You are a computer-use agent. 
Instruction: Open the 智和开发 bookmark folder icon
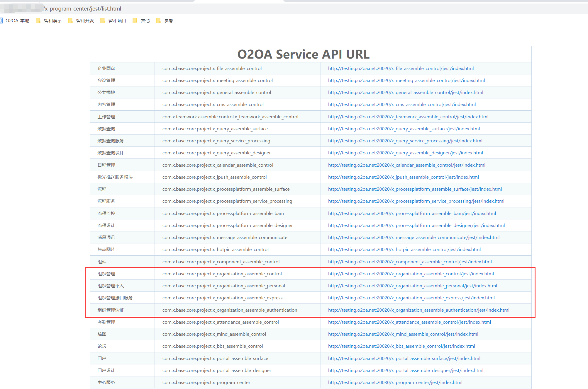(x=70, y=21)
